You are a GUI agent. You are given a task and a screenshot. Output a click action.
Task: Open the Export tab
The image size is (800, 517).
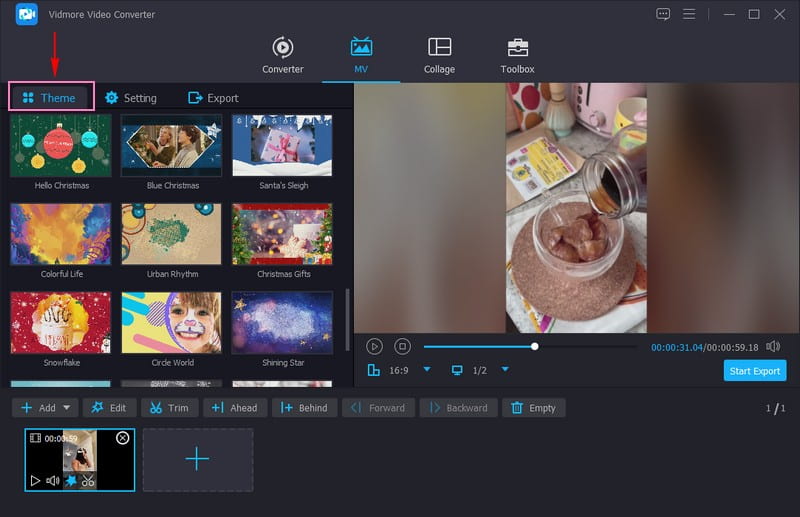tap(213, 98)
